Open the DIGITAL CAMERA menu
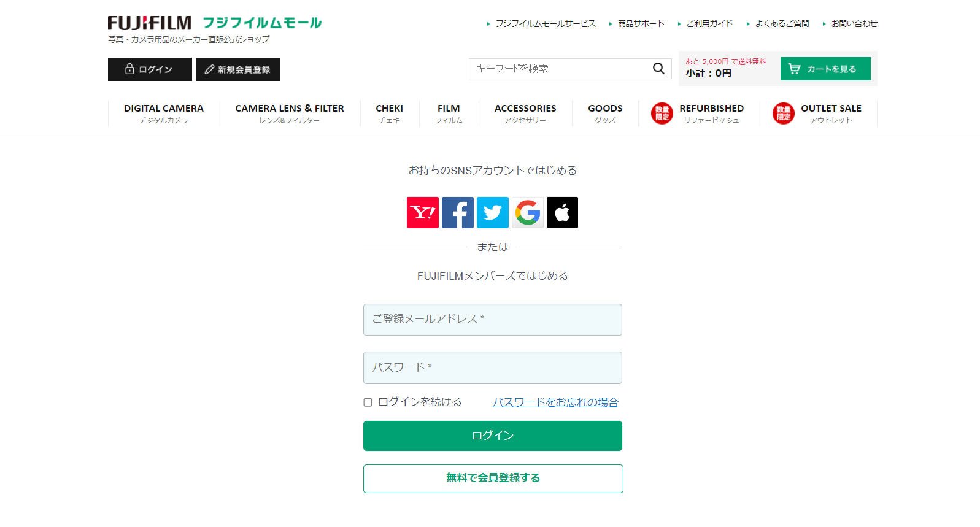Image resolution: width=980 pixels, height=527 pixels. 163,113
